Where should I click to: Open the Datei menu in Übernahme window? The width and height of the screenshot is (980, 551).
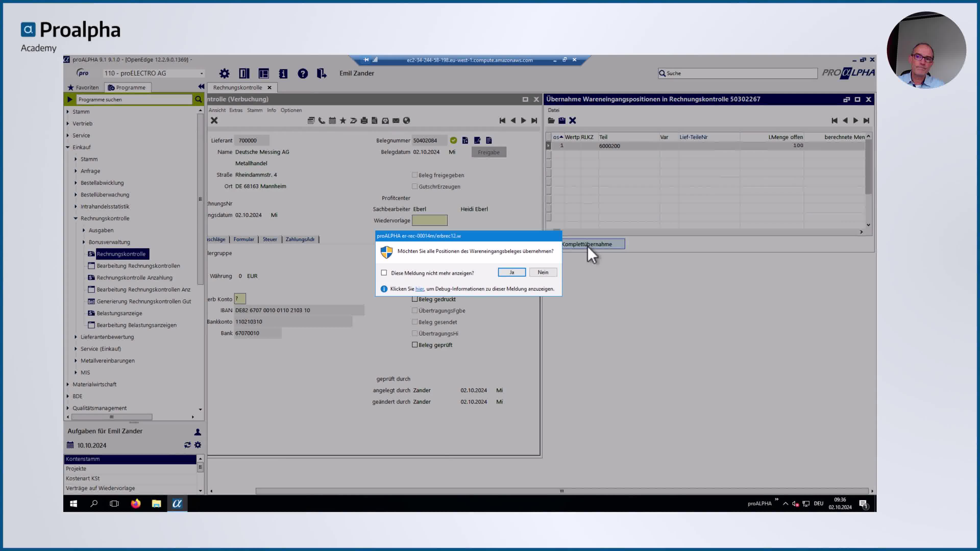pos(554,110)
